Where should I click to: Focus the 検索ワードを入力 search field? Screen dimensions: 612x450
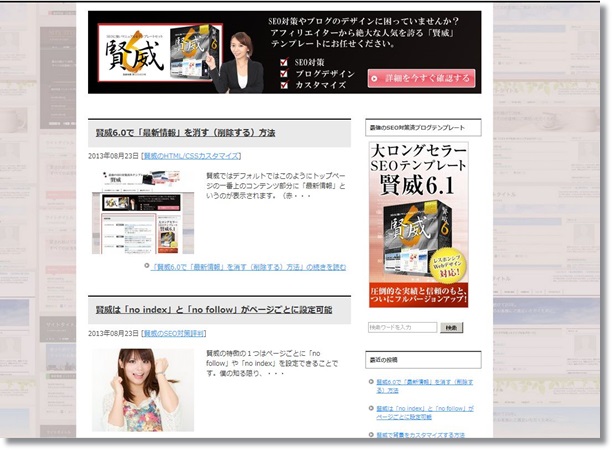pyautogui.click(x=402, y=327)
